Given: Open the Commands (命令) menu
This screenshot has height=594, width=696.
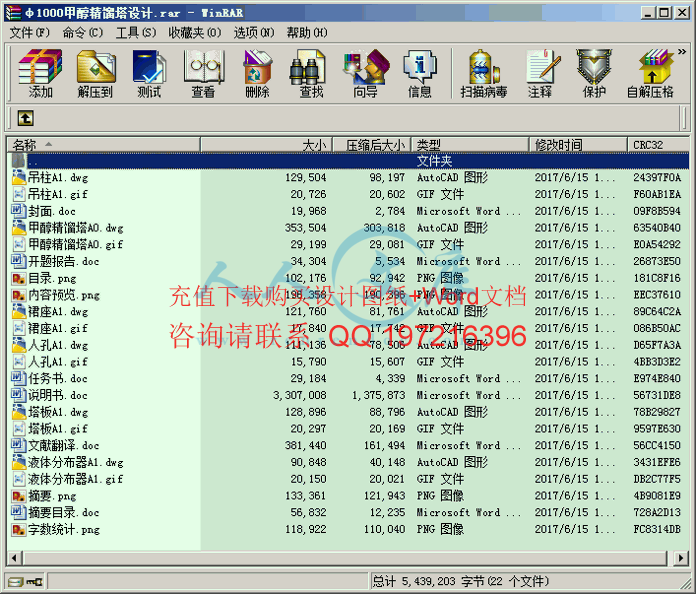Looking at the screenshot, I should click(83, 32).
